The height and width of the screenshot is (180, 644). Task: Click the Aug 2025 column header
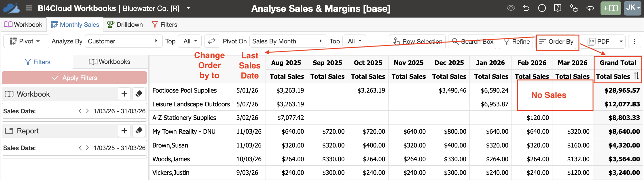[x=286, y=63]
